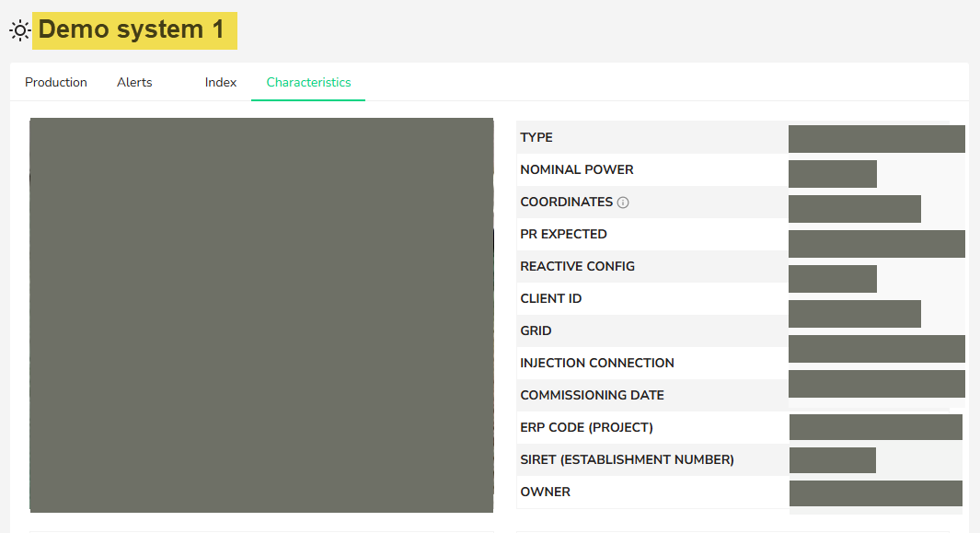980x533 pixels.
Task: Click the REACTIVE CONFIG value
Action: pos(832,278)
